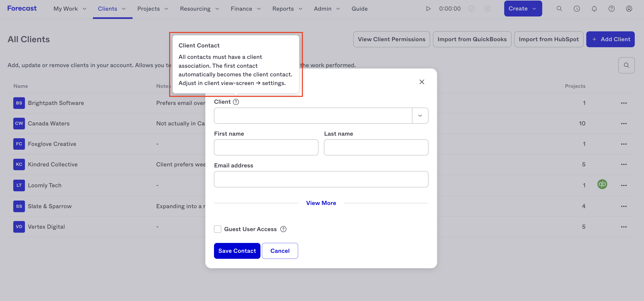Click the FC avatar for Foxglove Creative
644x301 pixels.
tap(19, 144)
